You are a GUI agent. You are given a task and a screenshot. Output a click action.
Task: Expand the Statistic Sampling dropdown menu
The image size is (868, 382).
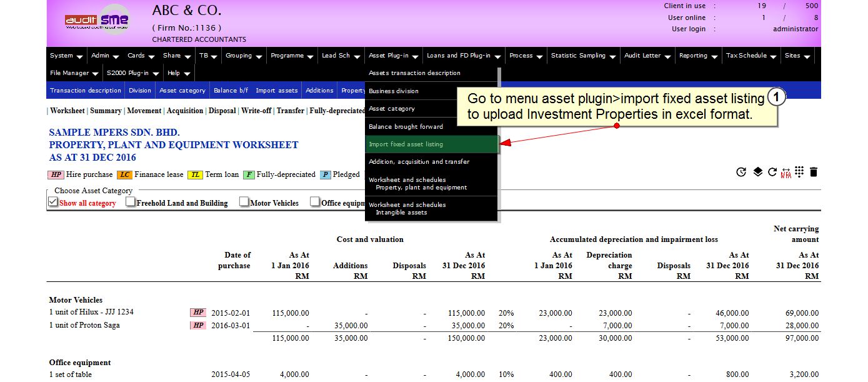583,56
